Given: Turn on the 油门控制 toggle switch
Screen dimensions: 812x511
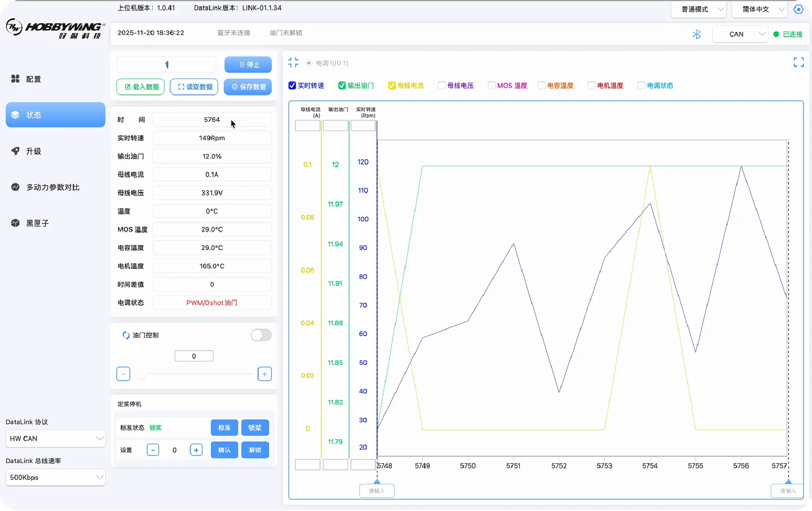Looking at the screenshot, I should (x=261, y=335).
